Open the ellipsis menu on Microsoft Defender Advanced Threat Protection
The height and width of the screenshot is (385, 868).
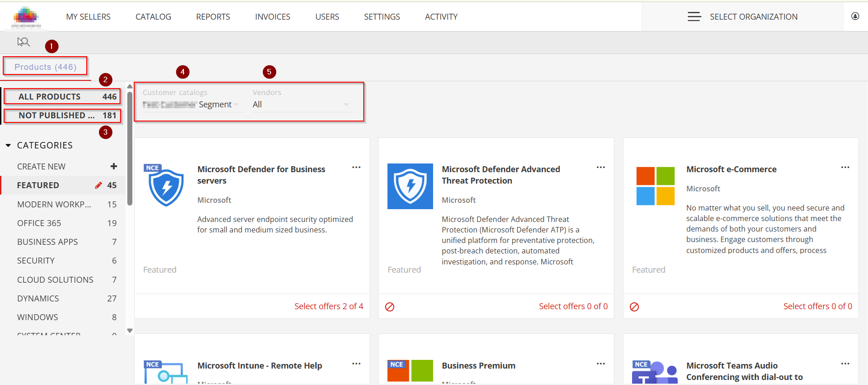tap(601, 167)
